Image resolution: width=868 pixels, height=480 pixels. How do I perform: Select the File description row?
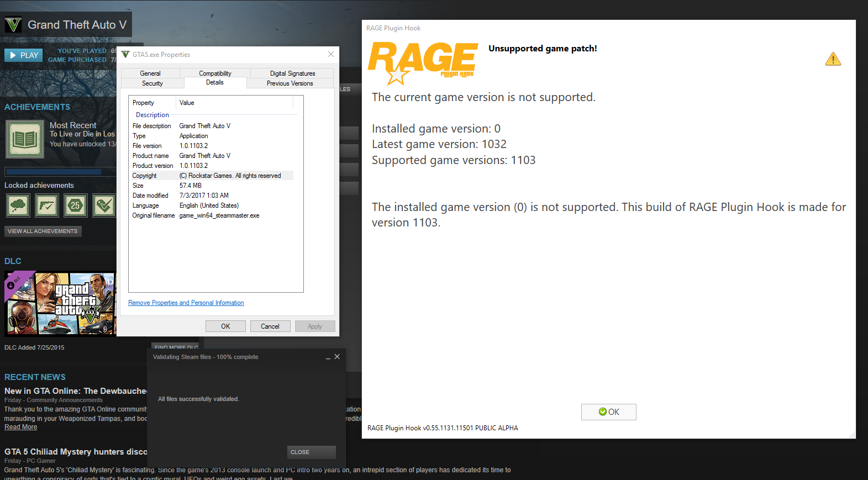(x=213, y=126)
